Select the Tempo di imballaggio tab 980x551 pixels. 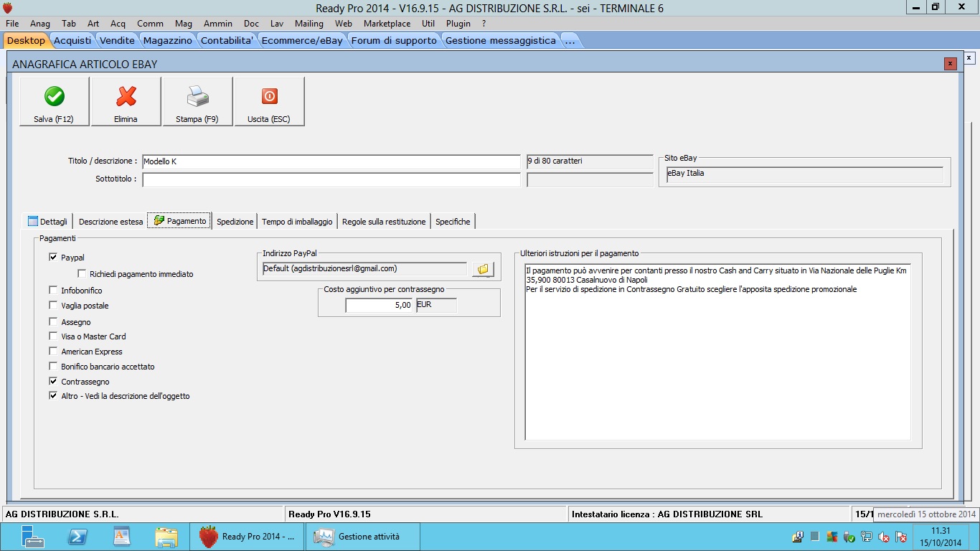click(x=297, y=222)
